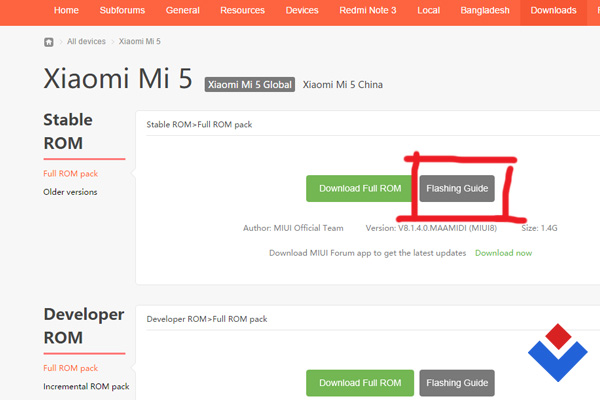Download the Stable Full ROM
This screenshot has height=400, width=600.
coord(360,188)
